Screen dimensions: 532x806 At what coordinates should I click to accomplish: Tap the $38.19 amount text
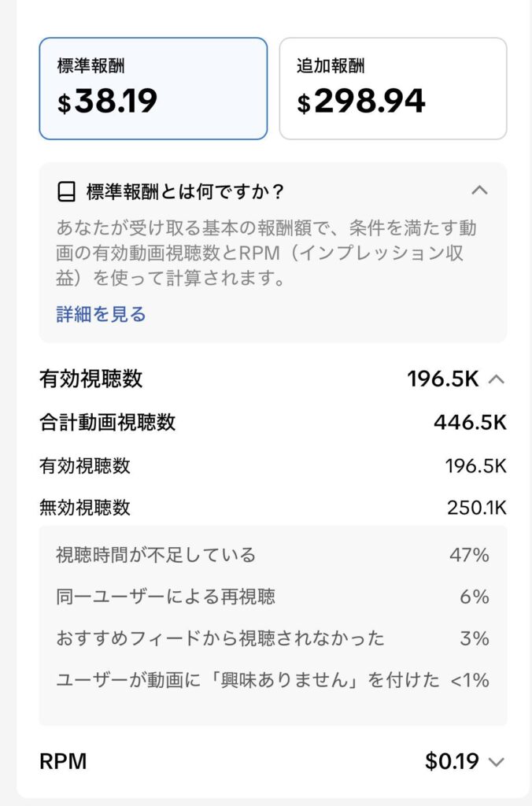click(x=107, y=102)
